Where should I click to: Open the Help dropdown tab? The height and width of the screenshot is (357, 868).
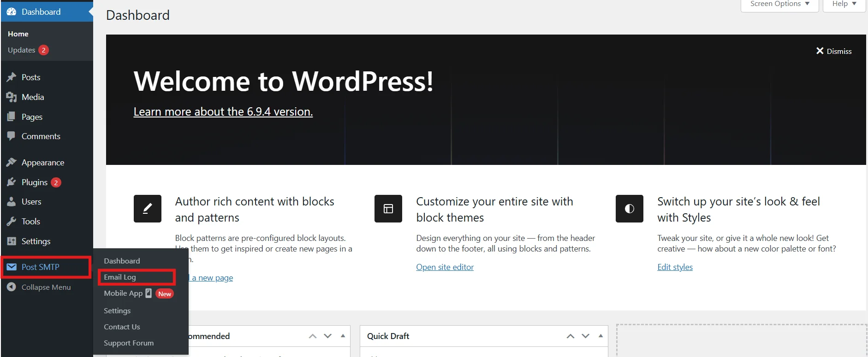pos(844,4)
